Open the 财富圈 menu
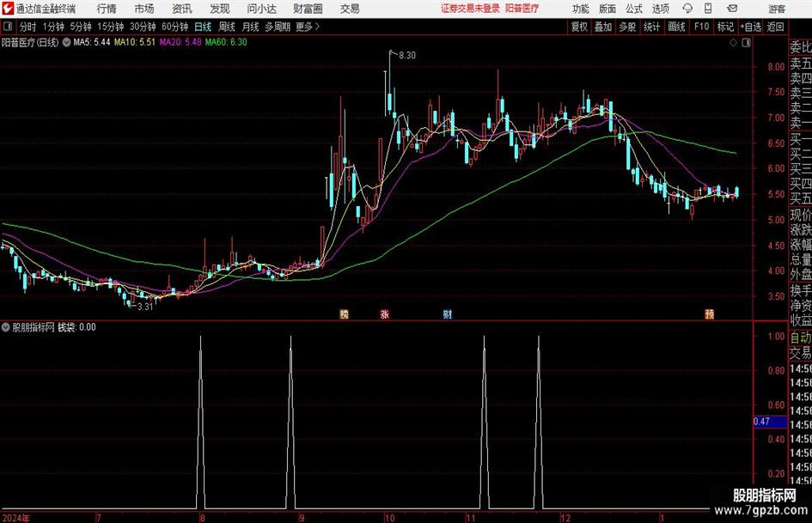Image resolution: width=812 pixels, height=523 pixels. point(308,9)
